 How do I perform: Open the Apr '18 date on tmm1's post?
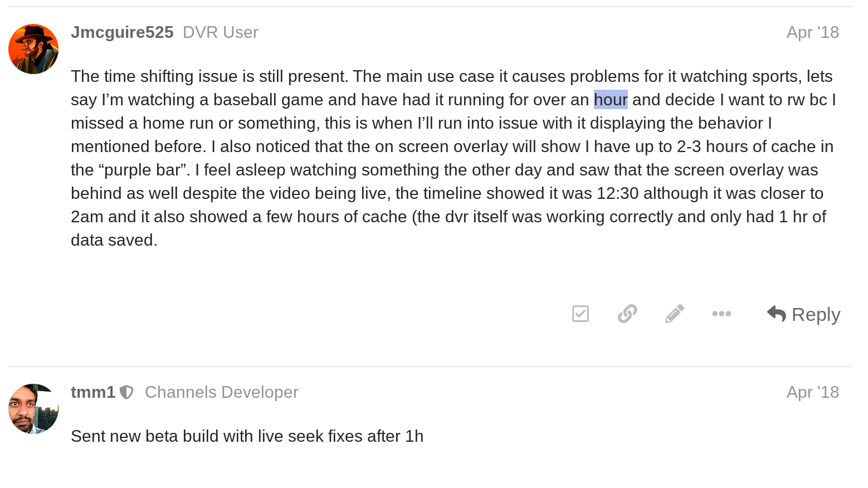pos(812,392)
